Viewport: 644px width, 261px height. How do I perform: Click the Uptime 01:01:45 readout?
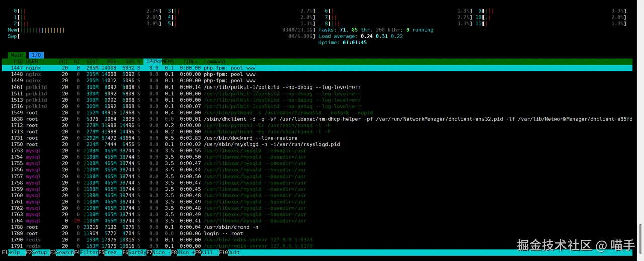(343, 43)
